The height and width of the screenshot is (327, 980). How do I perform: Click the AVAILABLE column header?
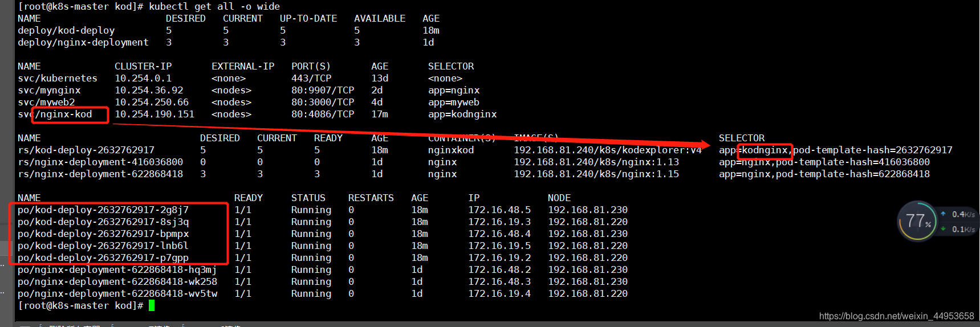380,18
